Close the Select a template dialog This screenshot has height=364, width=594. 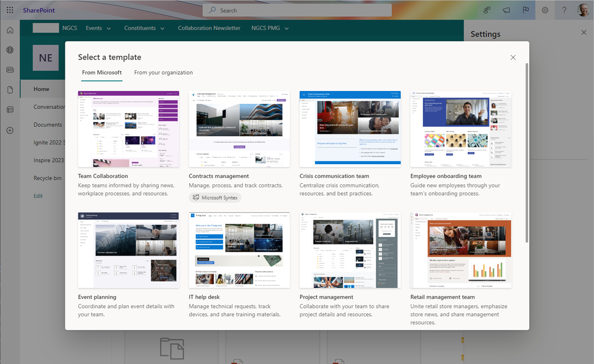[x=513, y=58]
